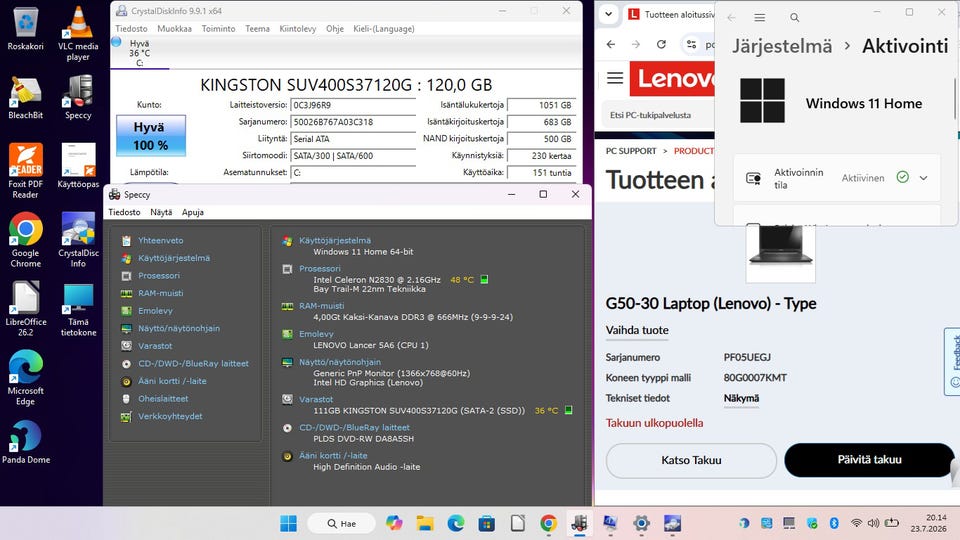The image size is (960, 540).
Task: Open the browser tab list dropdown arrow
Action: (x=608, y=14)
